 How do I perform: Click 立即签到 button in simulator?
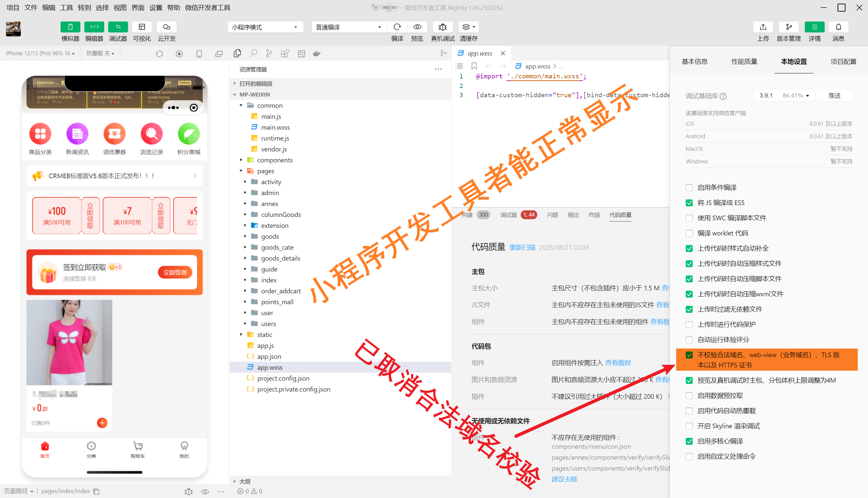(175, 272)
